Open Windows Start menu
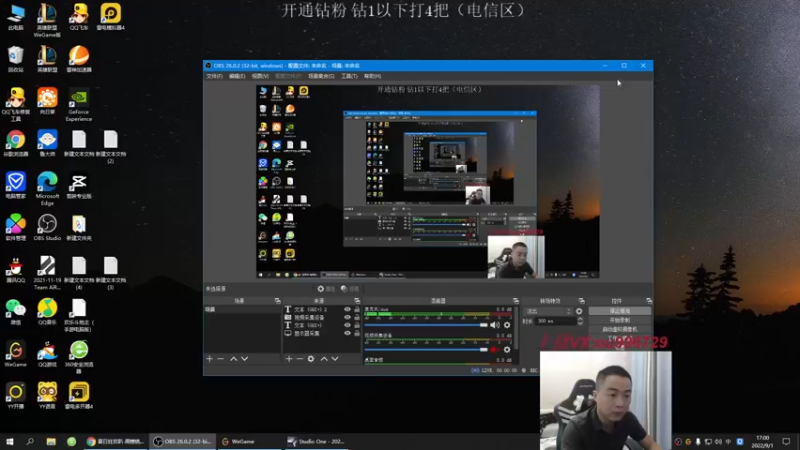Viewport: 800px width, 450px height. point(10,441)
